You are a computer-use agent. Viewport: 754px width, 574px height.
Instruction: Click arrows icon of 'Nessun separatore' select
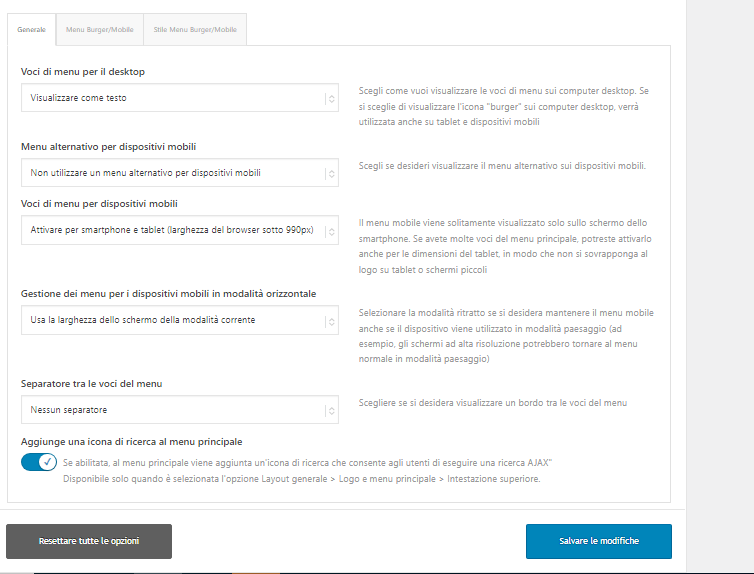point(331,411)
